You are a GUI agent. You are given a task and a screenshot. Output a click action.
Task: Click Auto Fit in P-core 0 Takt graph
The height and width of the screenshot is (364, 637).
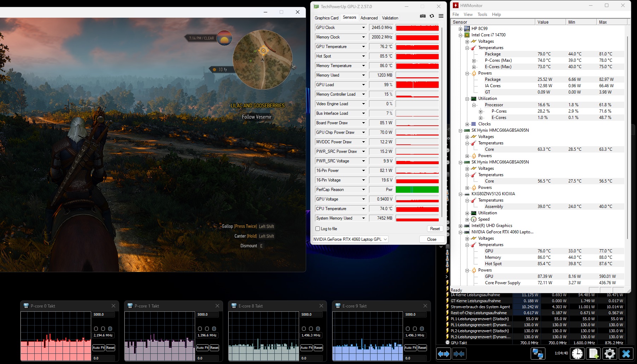(99, 348)
